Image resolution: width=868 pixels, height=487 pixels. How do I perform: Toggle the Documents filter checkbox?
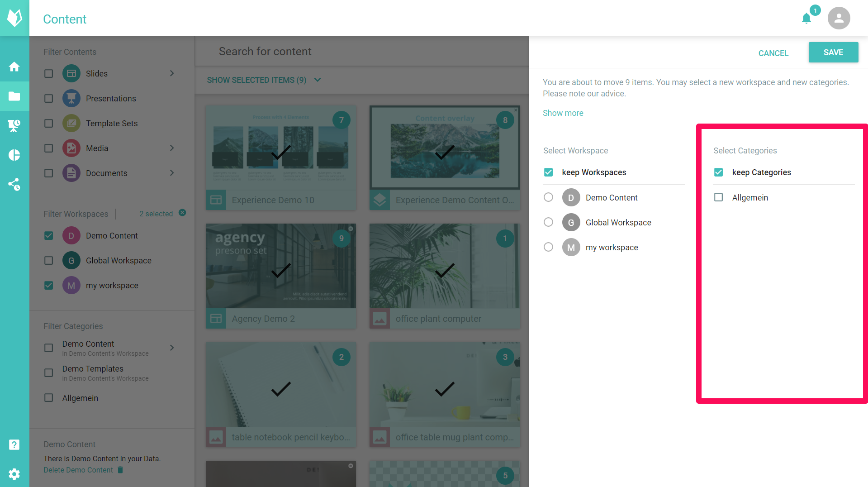49,173
